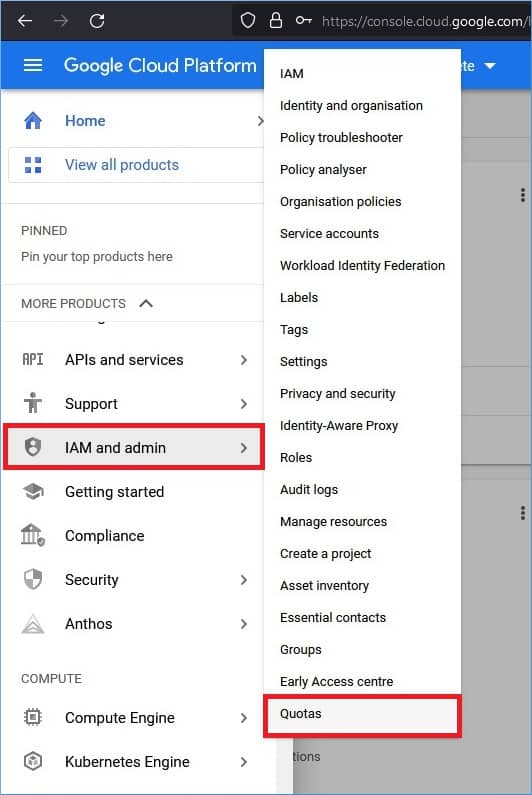
Task: Click the View all products grid icon
Action: pos(33,165)
